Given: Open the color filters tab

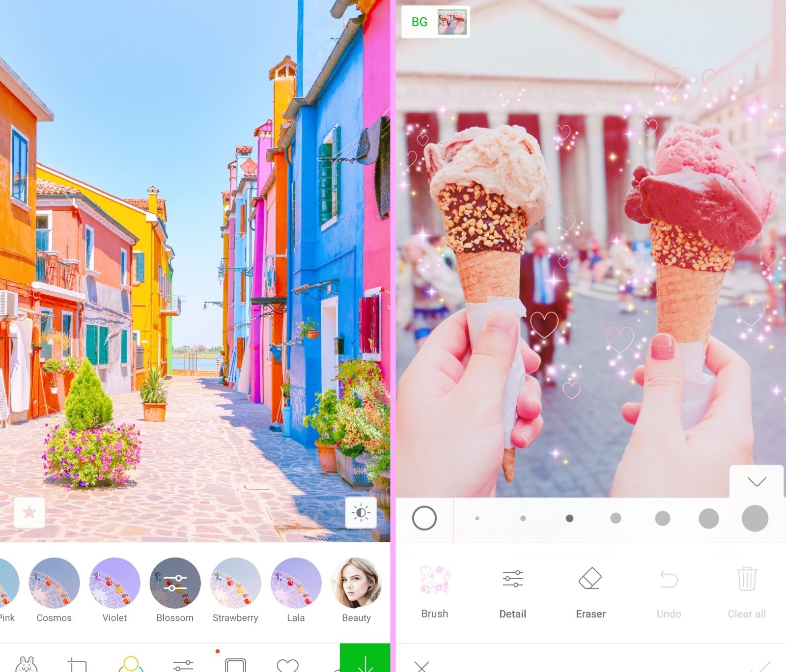Looking at the screenshot, I should [131, 664].
